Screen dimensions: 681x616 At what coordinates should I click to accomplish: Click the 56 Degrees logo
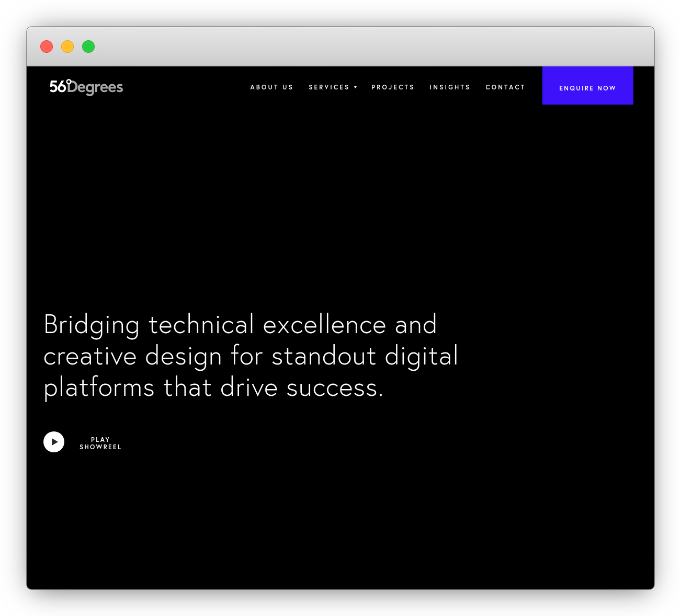pyautogui.click(x=86, y=87)
